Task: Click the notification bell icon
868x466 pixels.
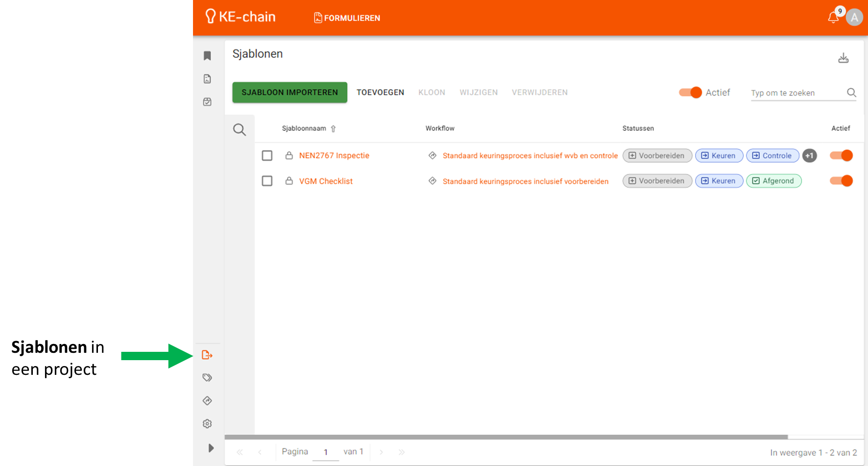Action: point(833,18)
